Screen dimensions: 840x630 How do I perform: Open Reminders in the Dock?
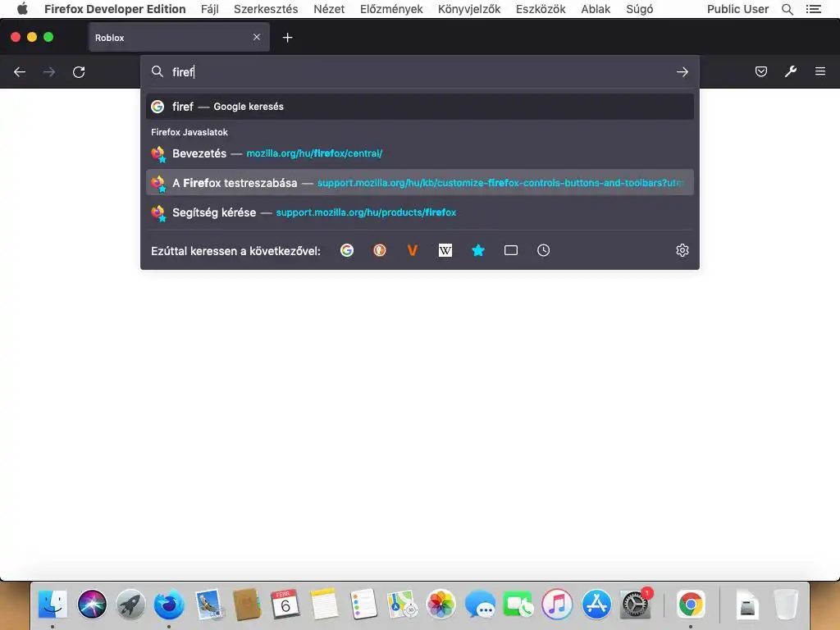[363, 605]
